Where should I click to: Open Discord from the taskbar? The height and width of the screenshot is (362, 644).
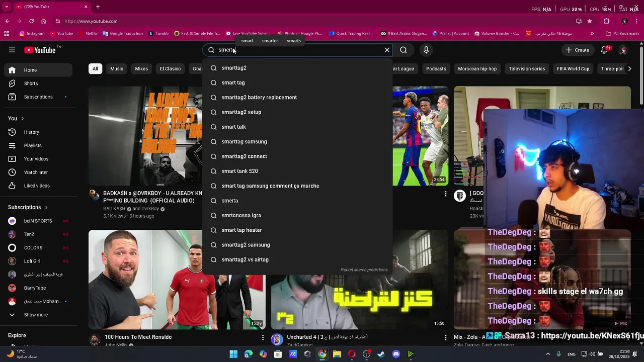coord(396,354)
